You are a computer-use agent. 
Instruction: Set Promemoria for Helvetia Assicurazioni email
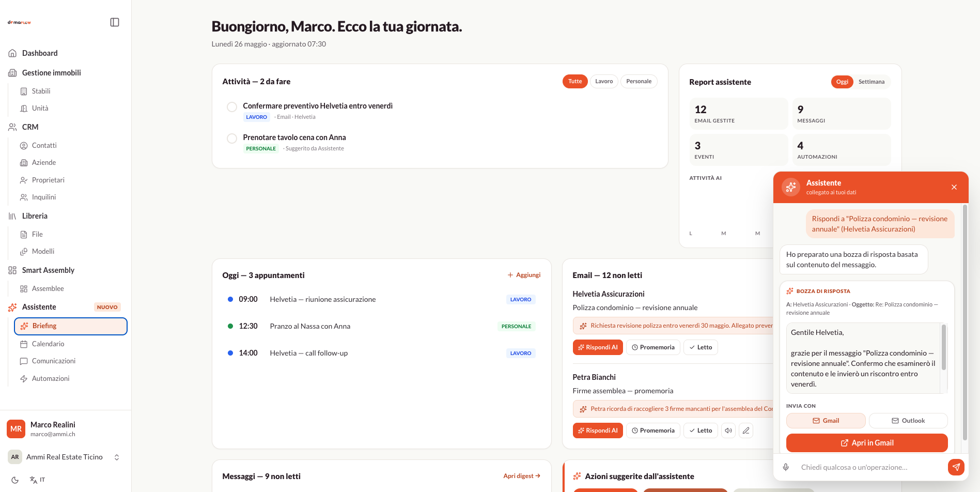pyautogui.click(x=653, y=347)
